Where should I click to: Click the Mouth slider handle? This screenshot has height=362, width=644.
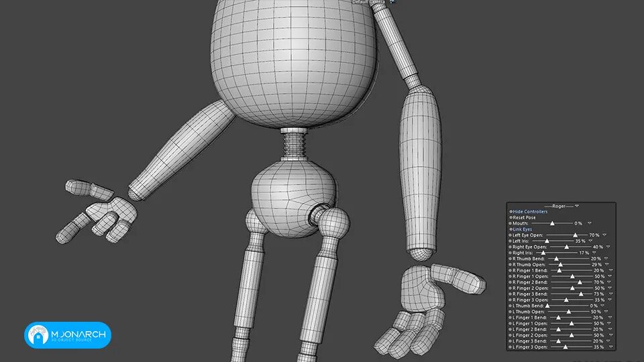552,223
